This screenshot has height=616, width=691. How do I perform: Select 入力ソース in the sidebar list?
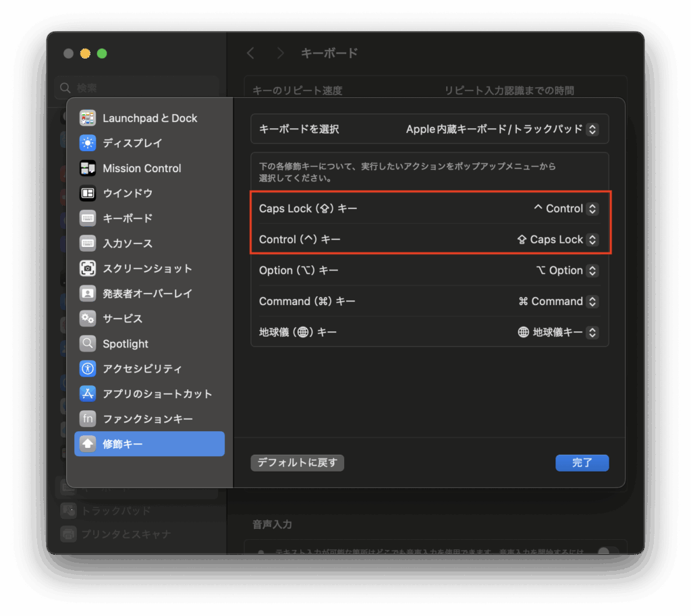(128, 244)
